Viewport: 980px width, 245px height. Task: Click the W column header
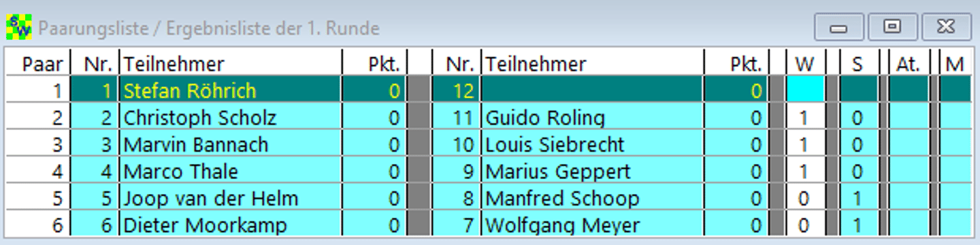coord(805,63)
